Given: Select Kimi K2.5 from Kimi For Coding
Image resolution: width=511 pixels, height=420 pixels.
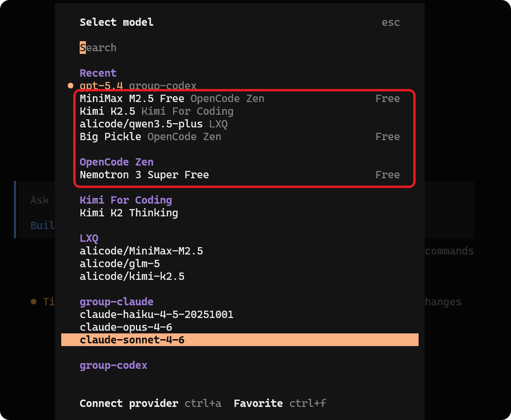Looking at the screenshot, I should pyautogui.click(x=107, y=111).
